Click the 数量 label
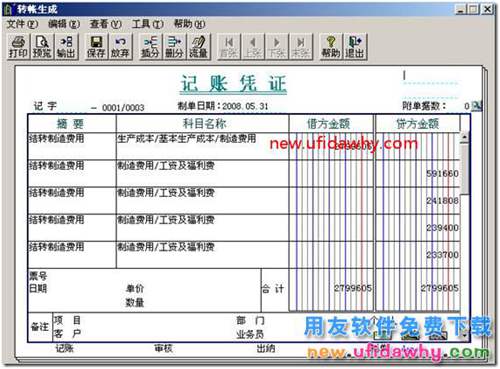This screenshot has width=500, height=369. 135,302
